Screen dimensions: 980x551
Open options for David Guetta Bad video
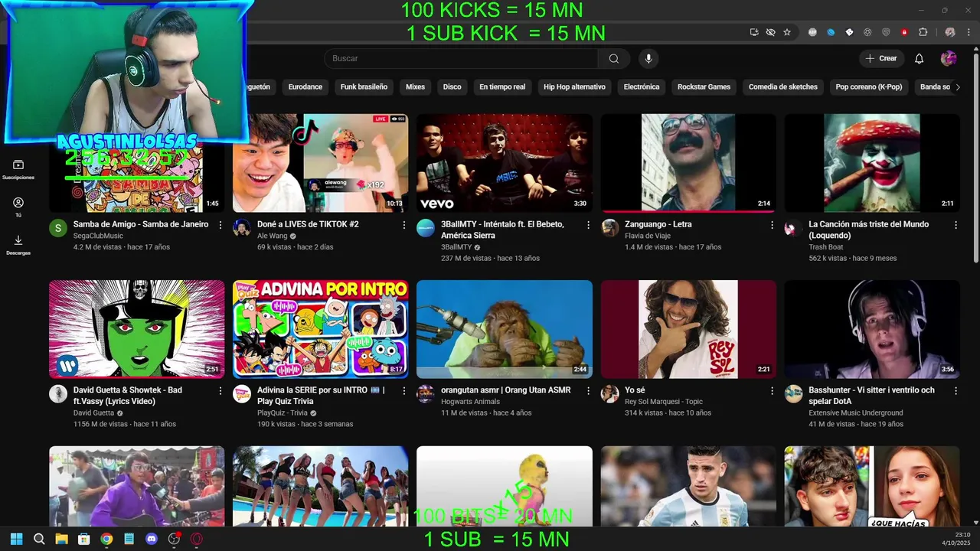pos(220,391)
